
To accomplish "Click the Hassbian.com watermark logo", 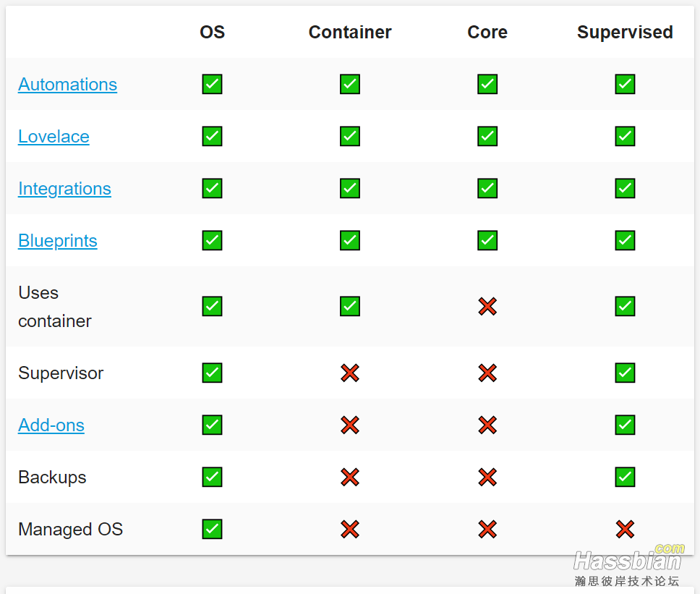I will [x=628, y=564].
